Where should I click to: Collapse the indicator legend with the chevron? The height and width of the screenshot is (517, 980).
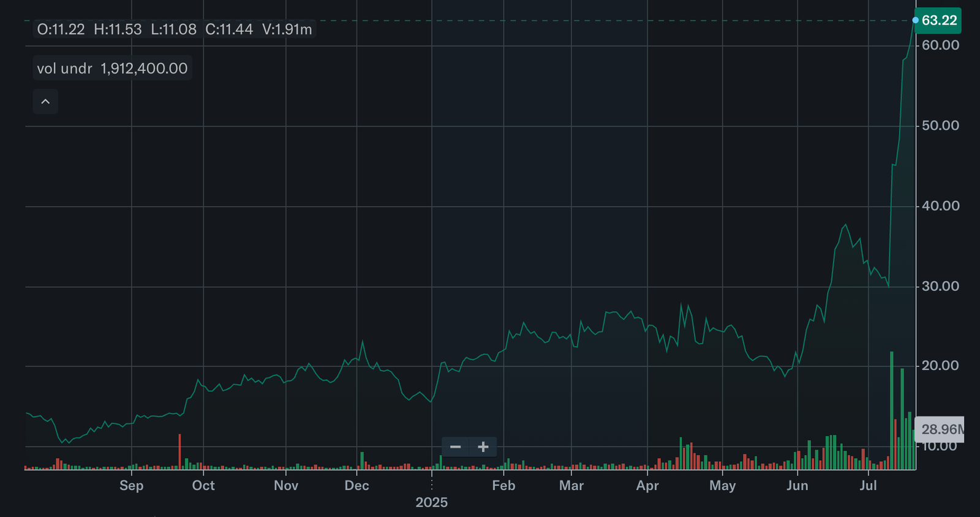tap(45, 102)
